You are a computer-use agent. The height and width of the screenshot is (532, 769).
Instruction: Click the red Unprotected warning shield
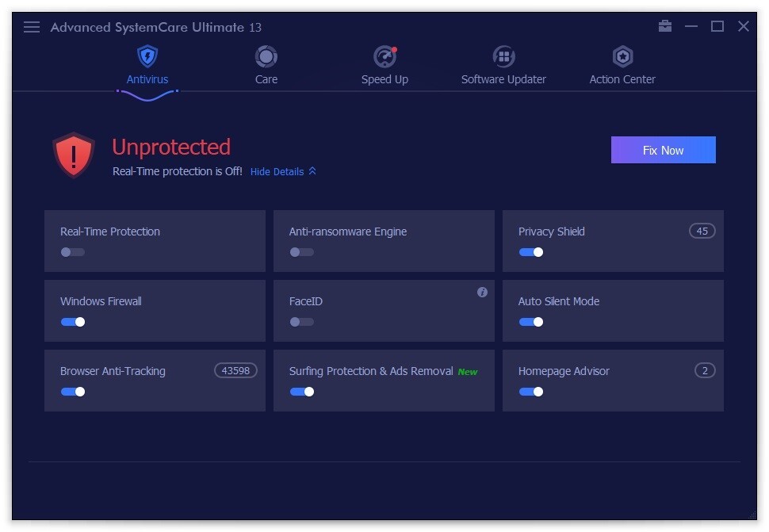click(x=74, y=155)
